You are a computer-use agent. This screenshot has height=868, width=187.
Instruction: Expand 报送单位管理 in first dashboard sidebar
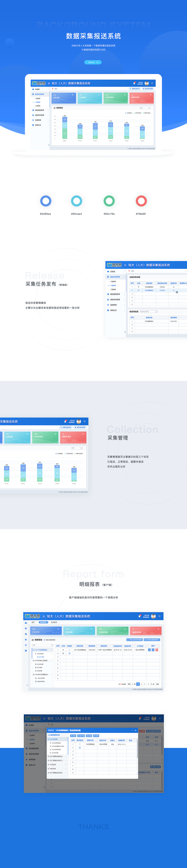point(40,115)
